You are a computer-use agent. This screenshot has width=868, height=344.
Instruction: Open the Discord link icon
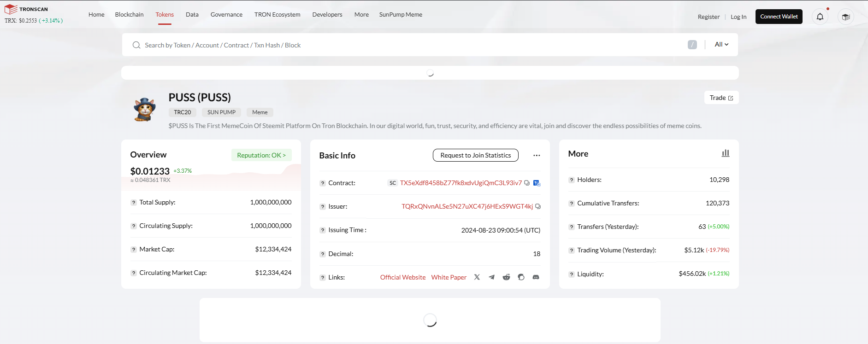pos(536,277)
